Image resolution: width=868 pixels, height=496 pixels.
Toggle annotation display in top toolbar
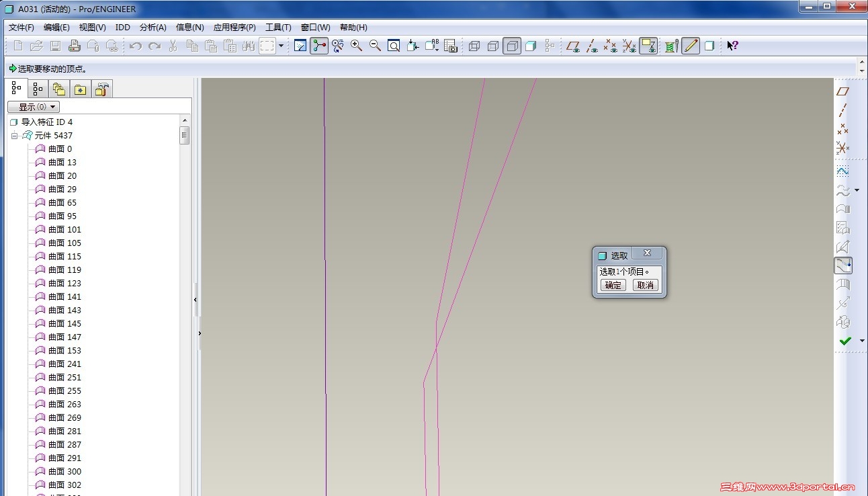[648, 46]
